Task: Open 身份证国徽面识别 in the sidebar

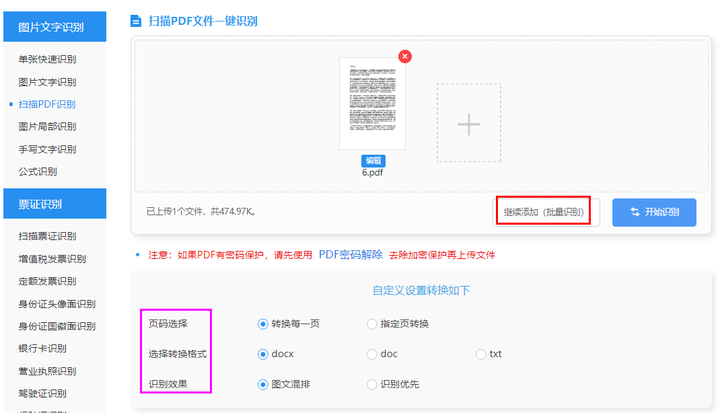Action: (x=57, y=326)
